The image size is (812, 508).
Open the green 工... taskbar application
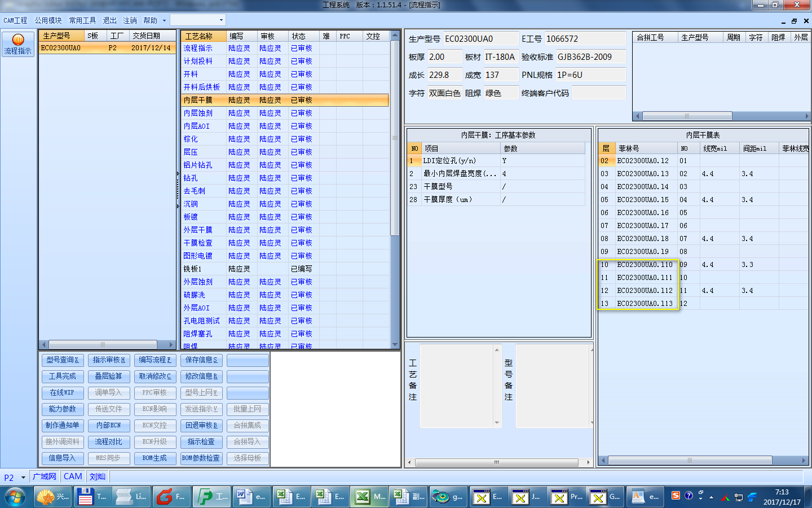[211, 497]
